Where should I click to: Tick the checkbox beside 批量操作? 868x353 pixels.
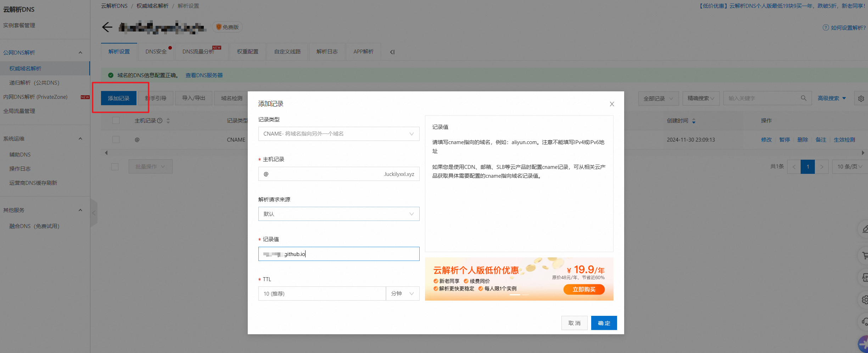coord(115,166)
